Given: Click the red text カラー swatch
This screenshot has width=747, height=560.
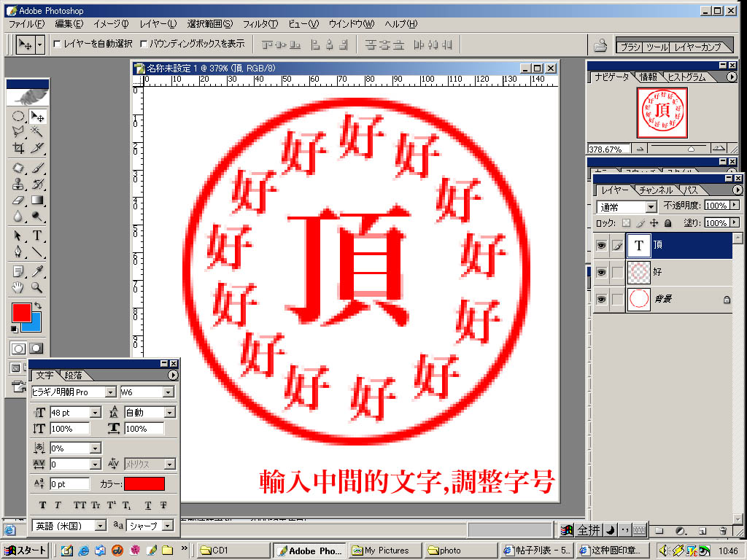Looking at the screenshot, I should pos(144,484).
